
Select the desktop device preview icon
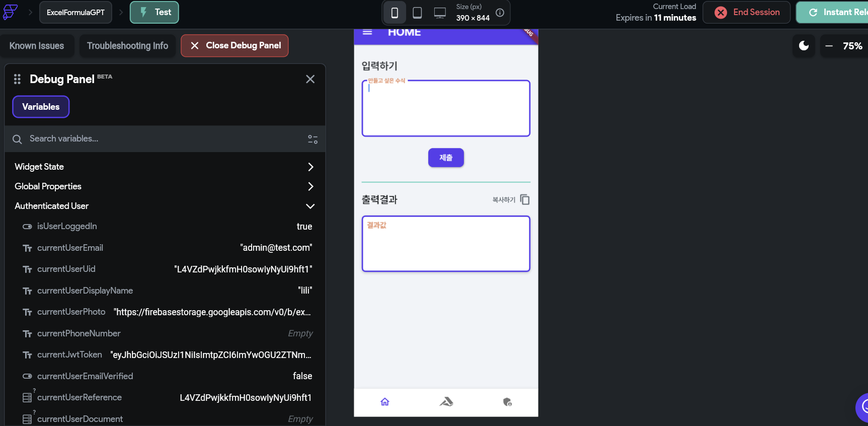[x=440, y=13]
